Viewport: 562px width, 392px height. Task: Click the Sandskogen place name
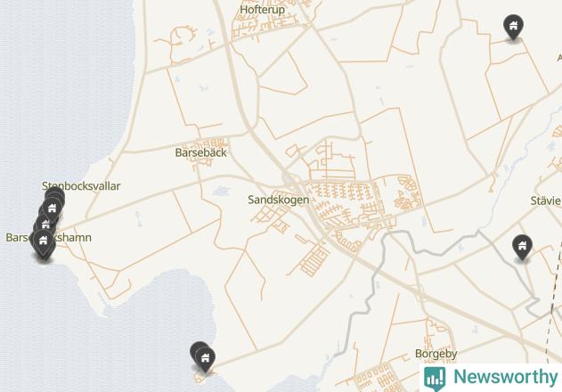pos(279,200)
